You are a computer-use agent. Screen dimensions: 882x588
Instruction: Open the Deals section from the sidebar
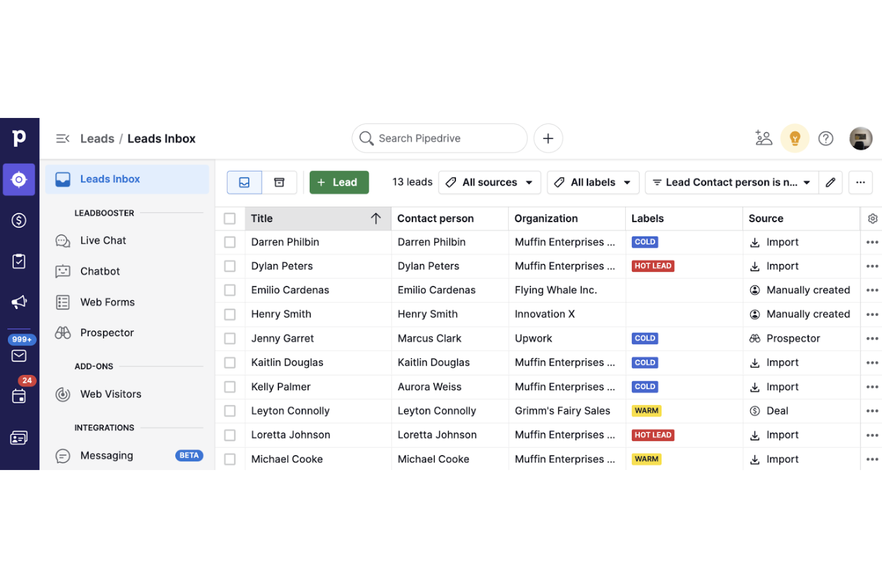(19, 220)
